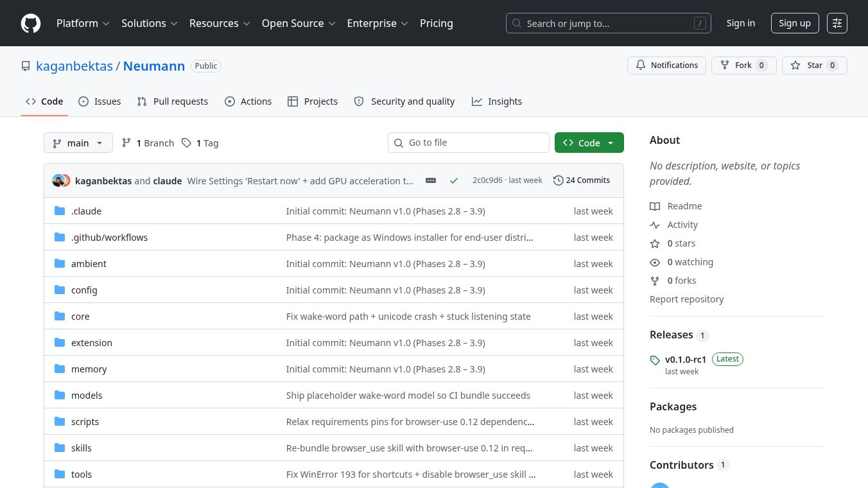Open the commit details ellipsis

(431, 180)
